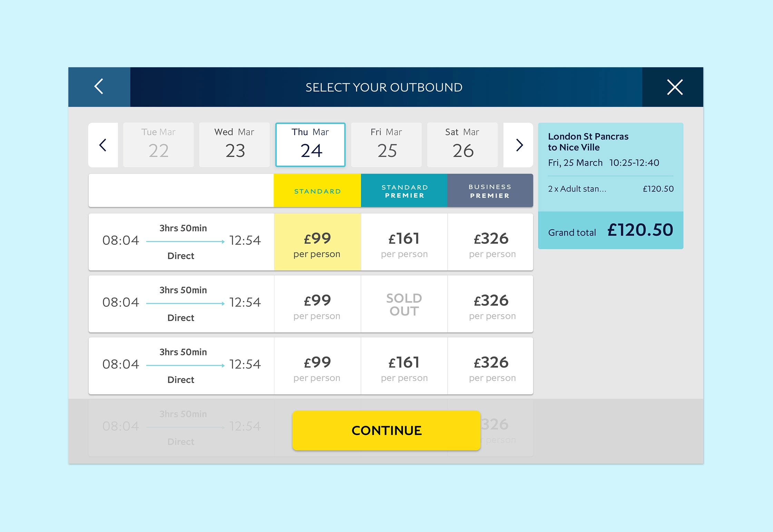This screenshot has width=773, height=532.
Task: Select the Wed Mar 23 date tab
Action: coord(234,145)
